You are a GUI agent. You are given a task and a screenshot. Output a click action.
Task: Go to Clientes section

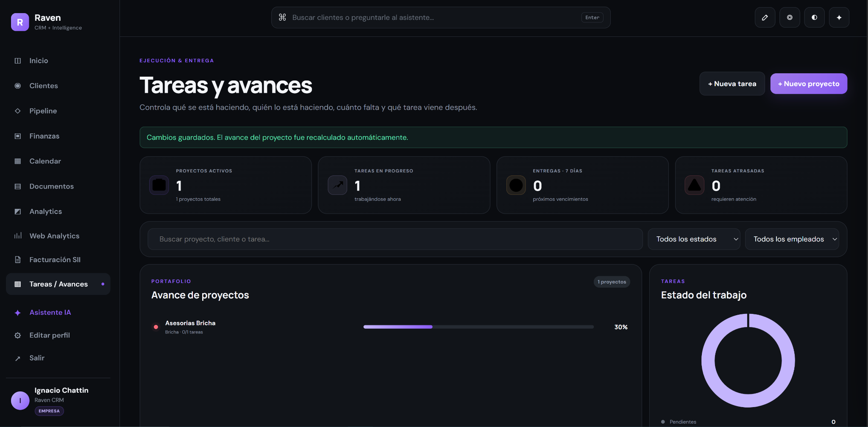[58, 86]
